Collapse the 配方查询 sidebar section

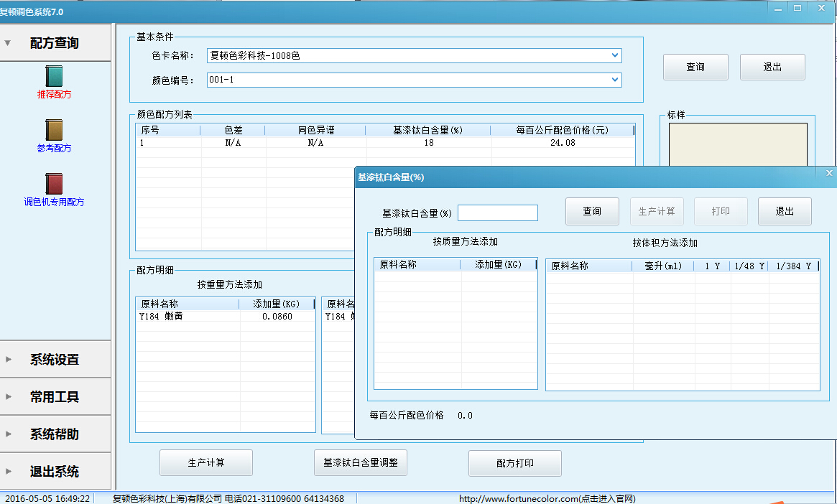(55, 43)
